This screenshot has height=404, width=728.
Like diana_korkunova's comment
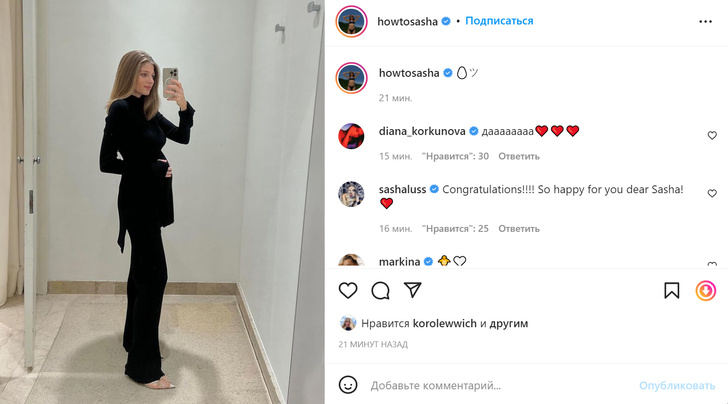click(x=712, y=135)
